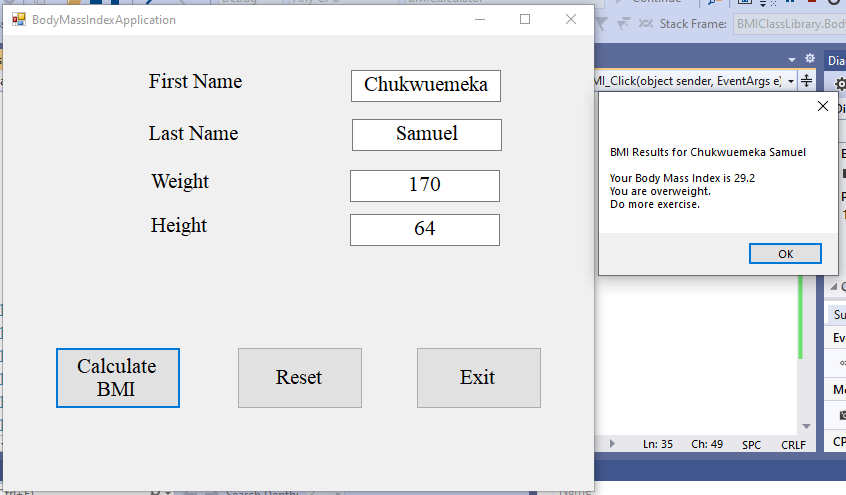
Task: Click the crossed-arrows toolbar icon left of Stack Frame
Action: (645, 24)
